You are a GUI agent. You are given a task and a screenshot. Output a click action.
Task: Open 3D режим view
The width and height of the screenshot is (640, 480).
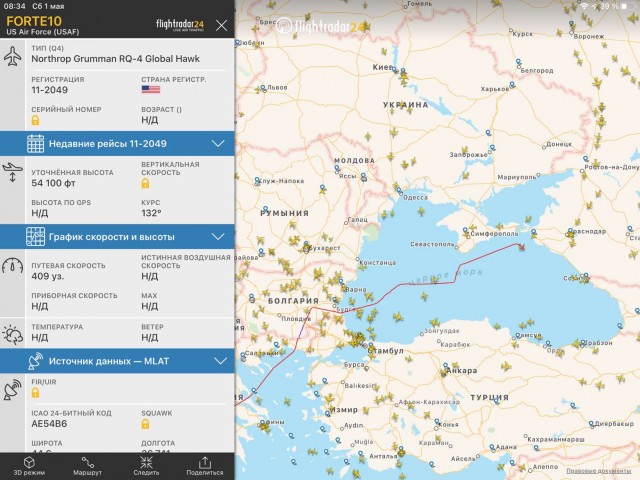coord(29,466)
